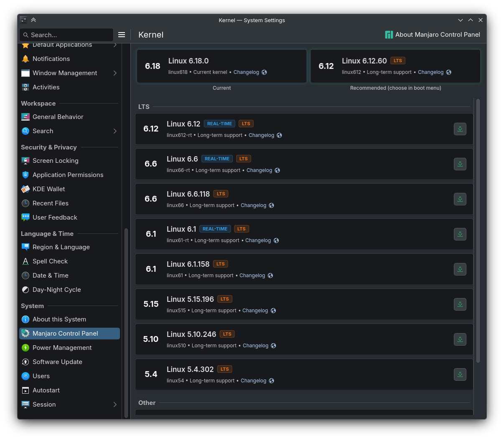Install the Linux 6.1 real-time kernel

460,234
